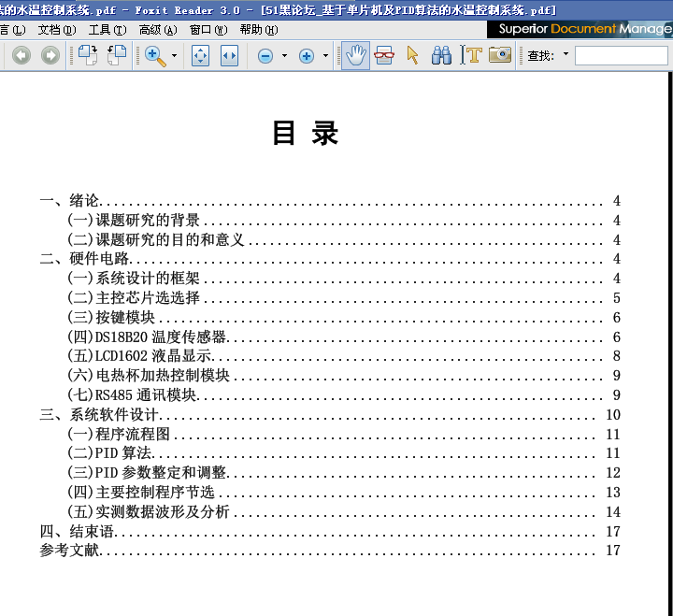Go to previous view arrow

click(x=21, y=56)
